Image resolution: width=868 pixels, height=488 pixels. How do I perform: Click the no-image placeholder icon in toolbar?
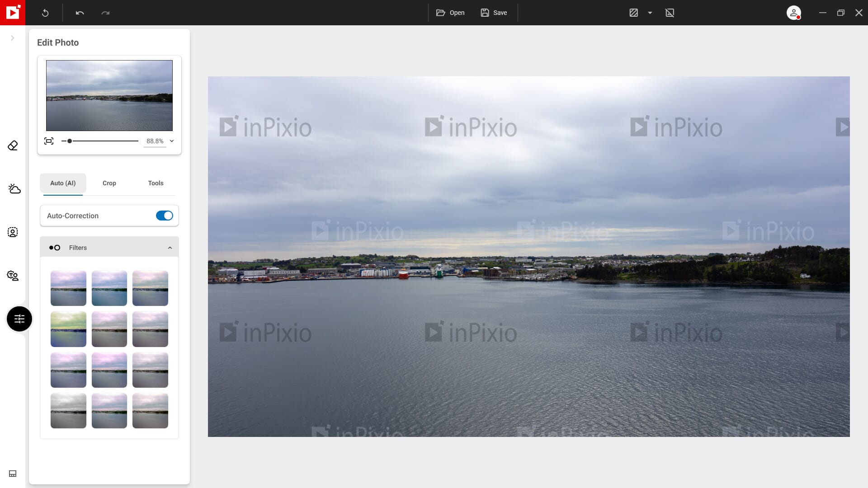(x=670, y=13)
